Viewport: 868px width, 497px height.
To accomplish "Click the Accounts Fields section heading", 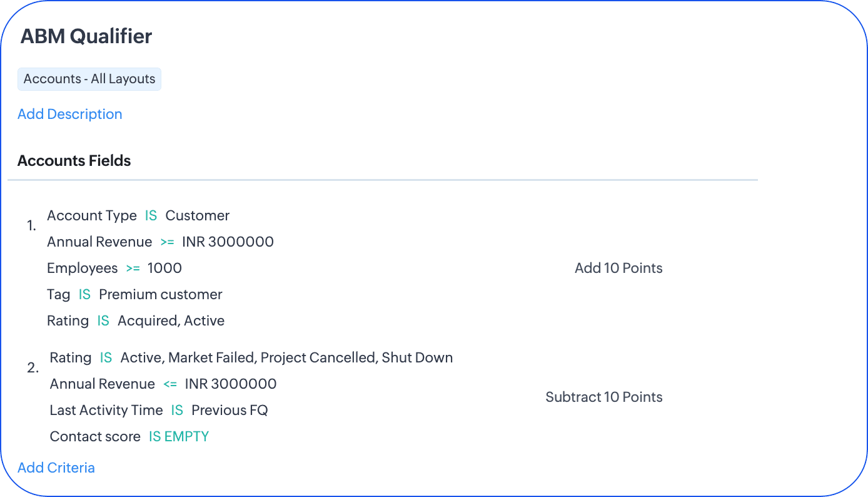I will [74, 161].
